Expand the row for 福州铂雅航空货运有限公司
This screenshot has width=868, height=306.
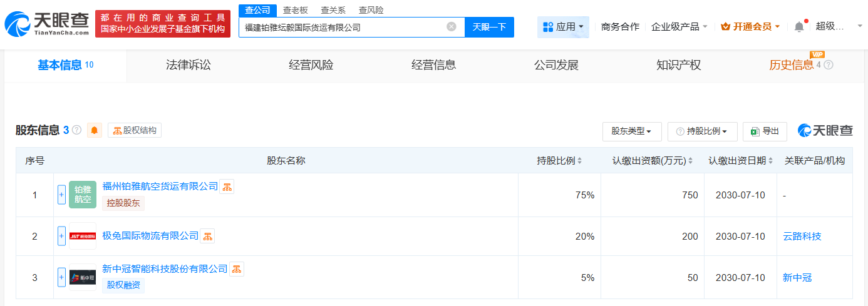coord(61,195)
